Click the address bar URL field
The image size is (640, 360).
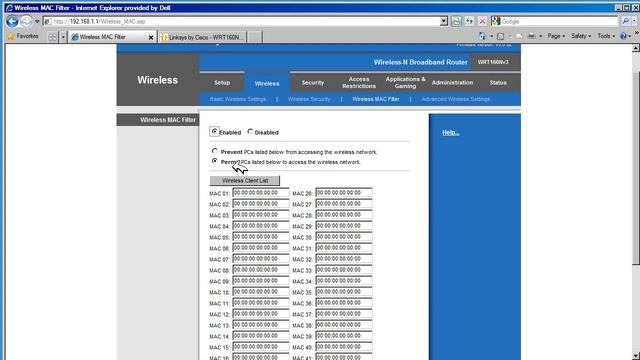(241, 21)
